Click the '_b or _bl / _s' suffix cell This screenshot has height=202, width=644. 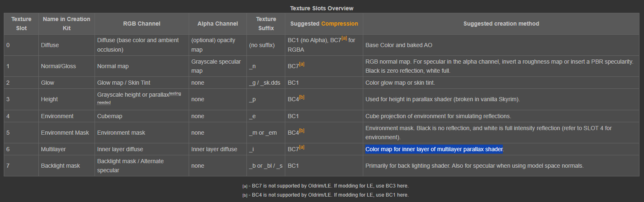point(266,166)
